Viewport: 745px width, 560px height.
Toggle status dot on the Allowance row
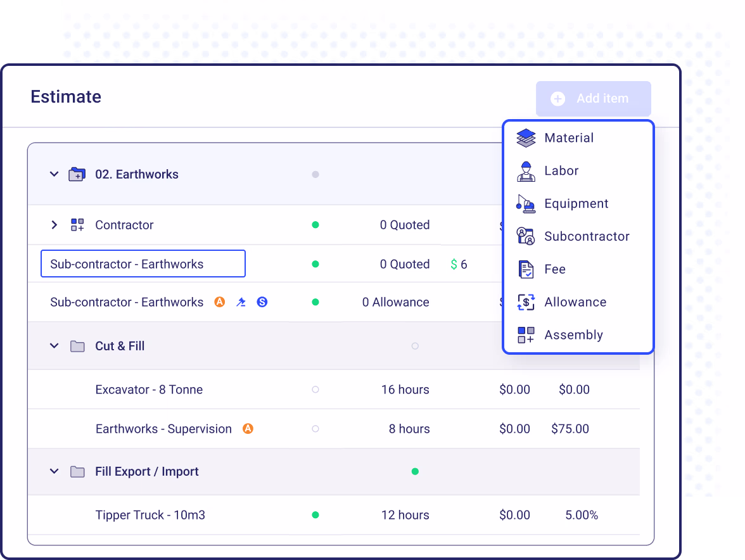click(315, 302)
